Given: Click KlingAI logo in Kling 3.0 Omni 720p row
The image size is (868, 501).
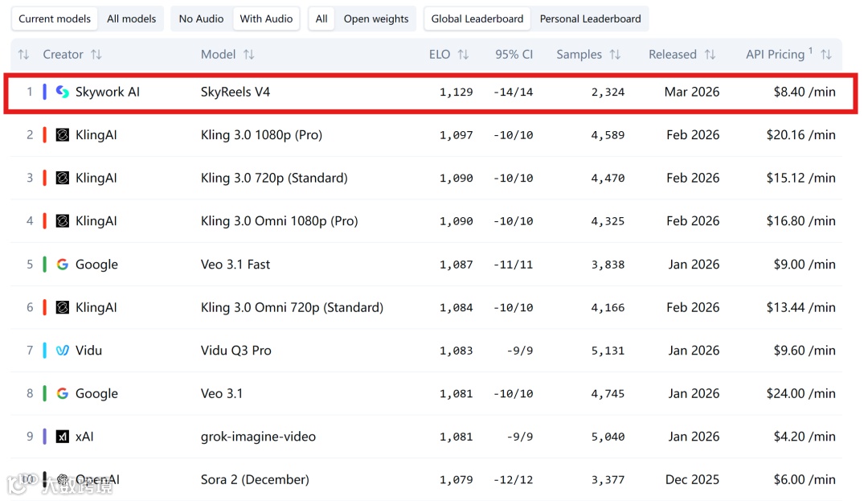Looking at the screenshot, I should pos(63,307).
